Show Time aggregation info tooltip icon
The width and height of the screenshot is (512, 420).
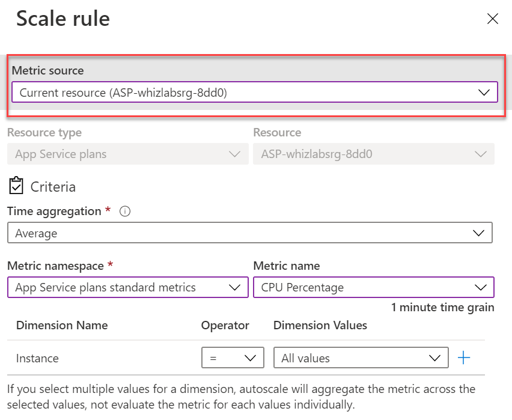coord(125,212)
